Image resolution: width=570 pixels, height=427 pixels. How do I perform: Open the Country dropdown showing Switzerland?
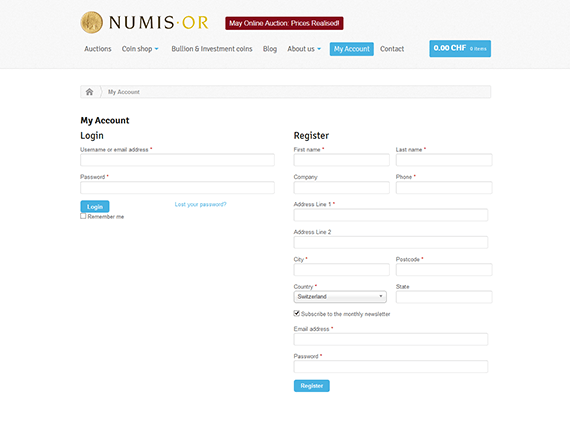click(340, 297)
